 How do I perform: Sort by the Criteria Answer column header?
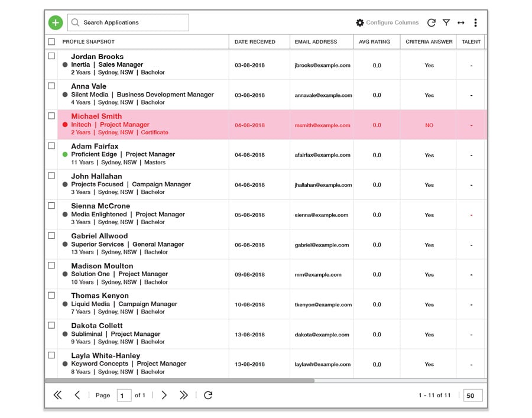[x=429, y=42]
